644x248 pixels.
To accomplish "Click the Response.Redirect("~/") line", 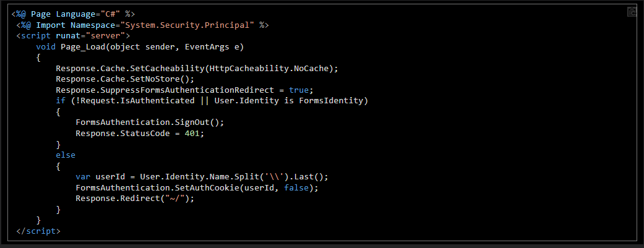I will coord(134,199).
